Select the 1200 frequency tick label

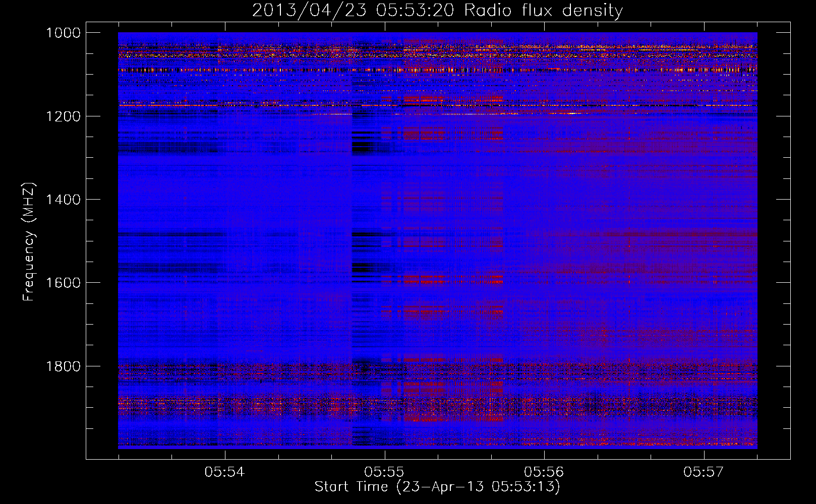(63, 116)
